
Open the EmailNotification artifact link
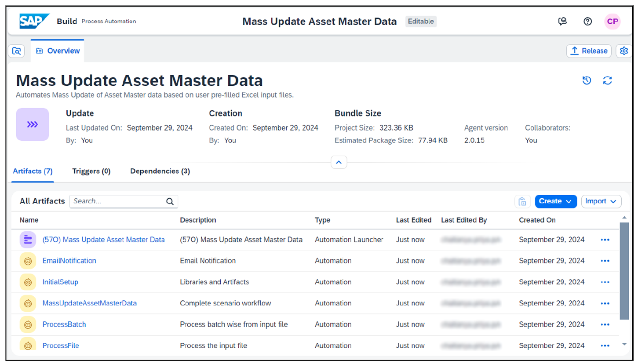pos(69,261)
